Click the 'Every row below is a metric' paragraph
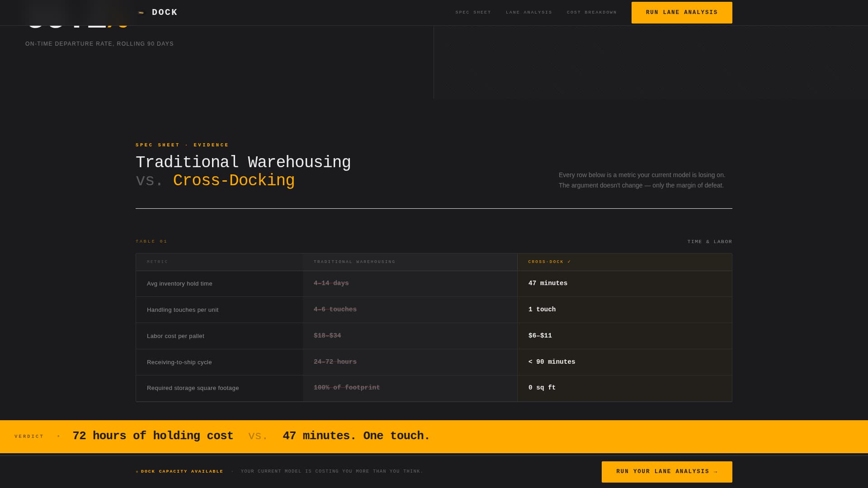This screenshot has width=868, height=488. point(642,180)
